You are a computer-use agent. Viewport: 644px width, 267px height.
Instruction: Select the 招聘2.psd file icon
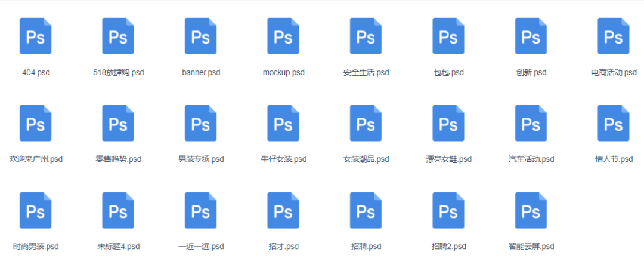[x=448, y=210]
